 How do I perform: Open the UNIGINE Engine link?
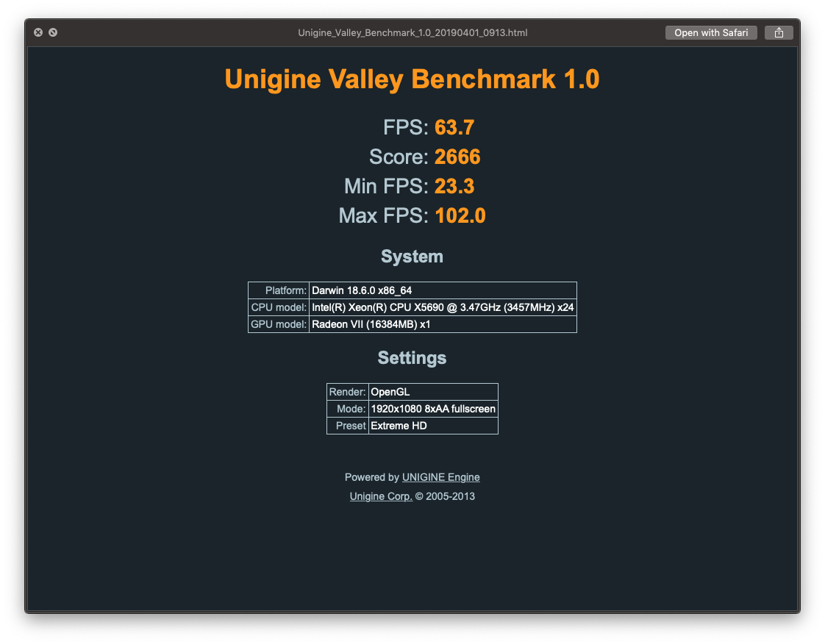(x=441, y=477)
